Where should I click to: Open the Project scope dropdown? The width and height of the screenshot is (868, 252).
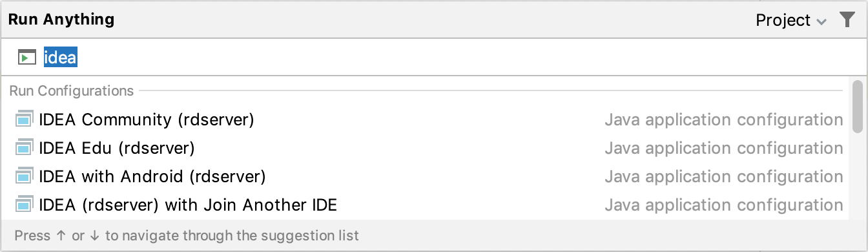point(791,21)
